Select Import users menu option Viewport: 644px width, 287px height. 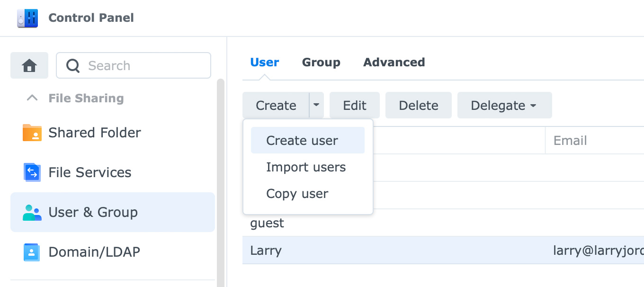pos(306,167)
